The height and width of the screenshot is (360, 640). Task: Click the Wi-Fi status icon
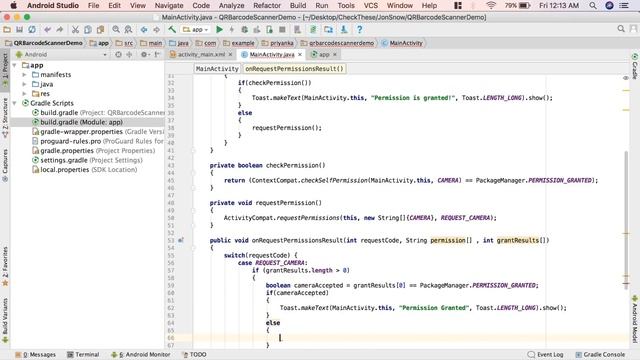click(491, 5)
